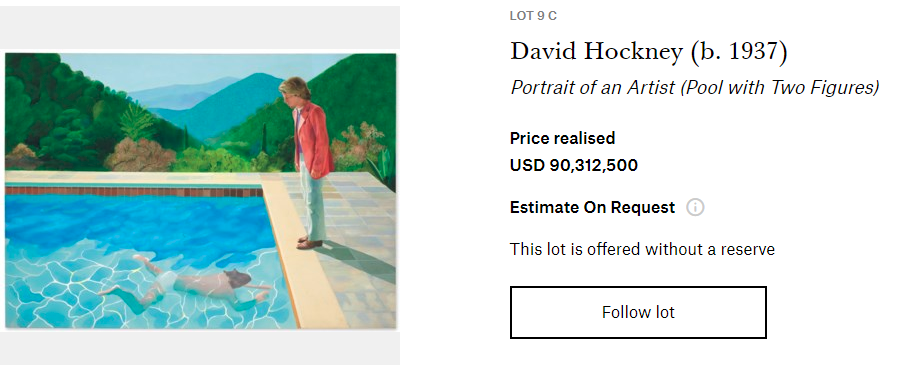Click the info icon beside Estimate On Request
This screenshot has width=910, height=365.
[x=695, y=207]
